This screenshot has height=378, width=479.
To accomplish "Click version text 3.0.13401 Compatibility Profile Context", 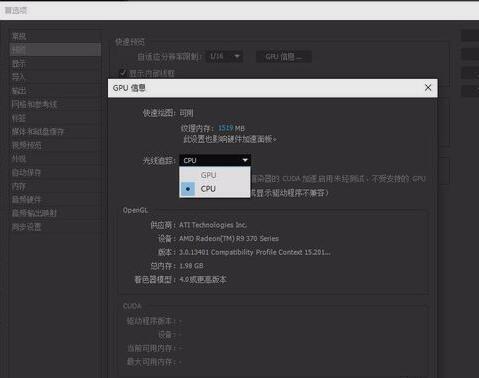I will coord(255,252).
